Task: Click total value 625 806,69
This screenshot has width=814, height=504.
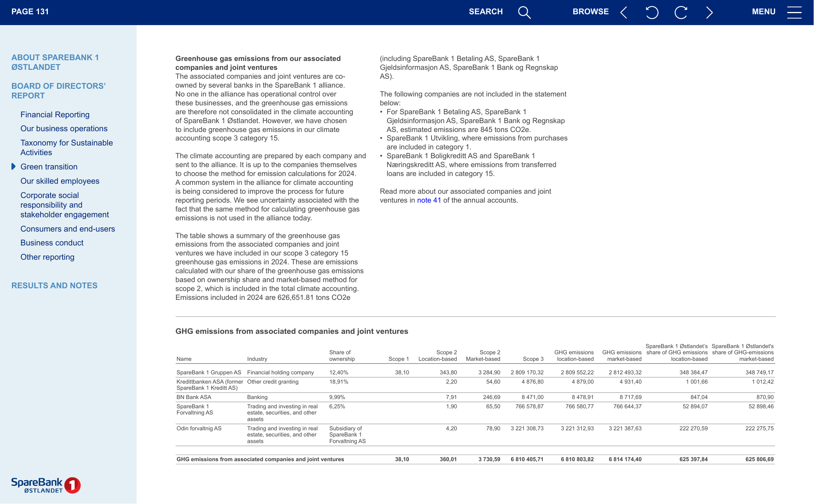Action: 759,459
